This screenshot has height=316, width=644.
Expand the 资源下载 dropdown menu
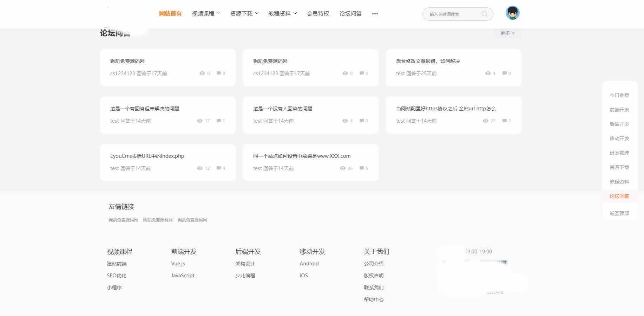point(244,14)
